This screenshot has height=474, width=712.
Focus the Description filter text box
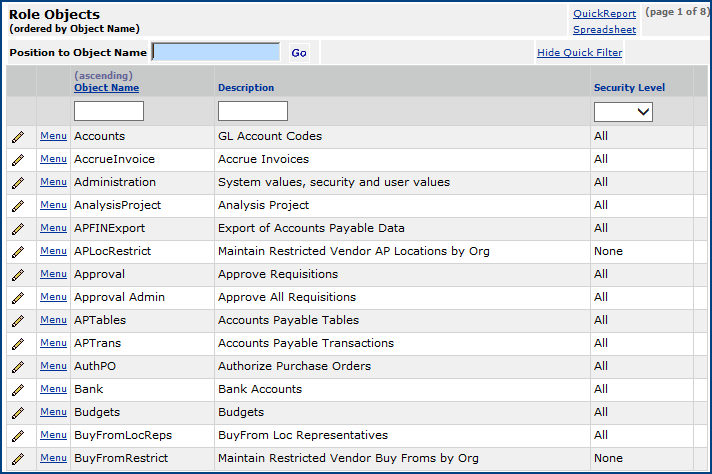point(252,111)
